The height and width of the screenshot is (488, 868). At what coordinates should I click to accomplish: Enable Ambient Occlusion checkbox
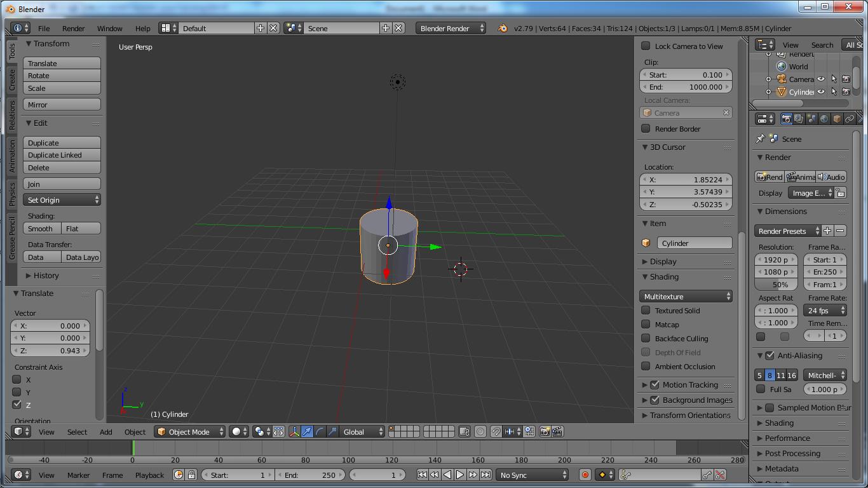pyautogui.click(x=646, y=366)
